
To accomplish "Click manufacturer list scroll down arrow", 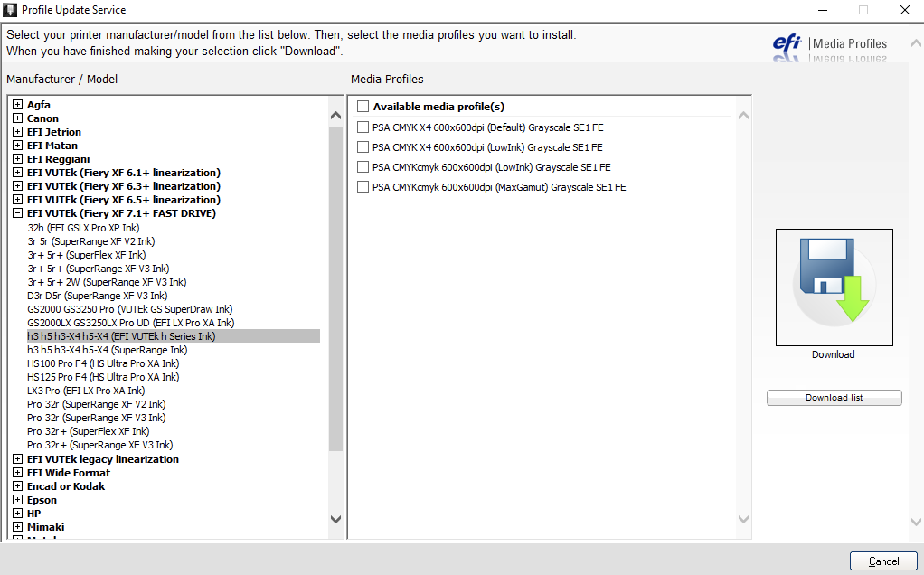I will pyautogui.click(x=336, y=519).
